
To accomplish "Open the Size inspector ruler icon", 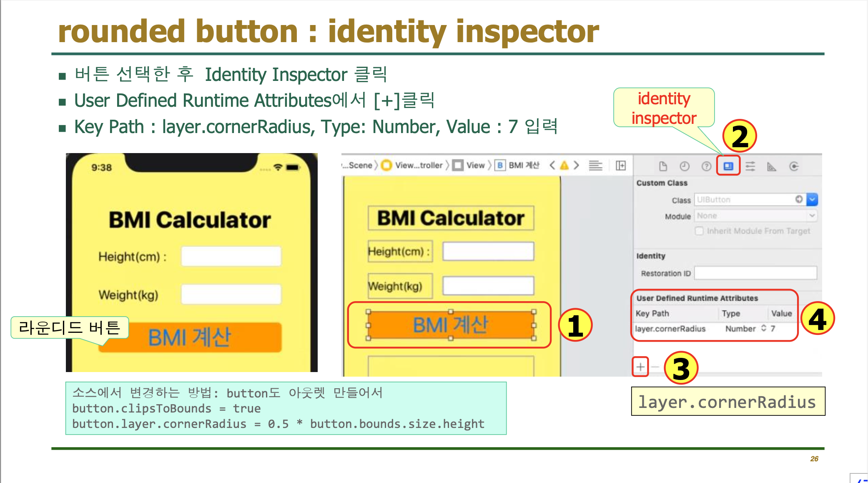I will pos(772,166).
